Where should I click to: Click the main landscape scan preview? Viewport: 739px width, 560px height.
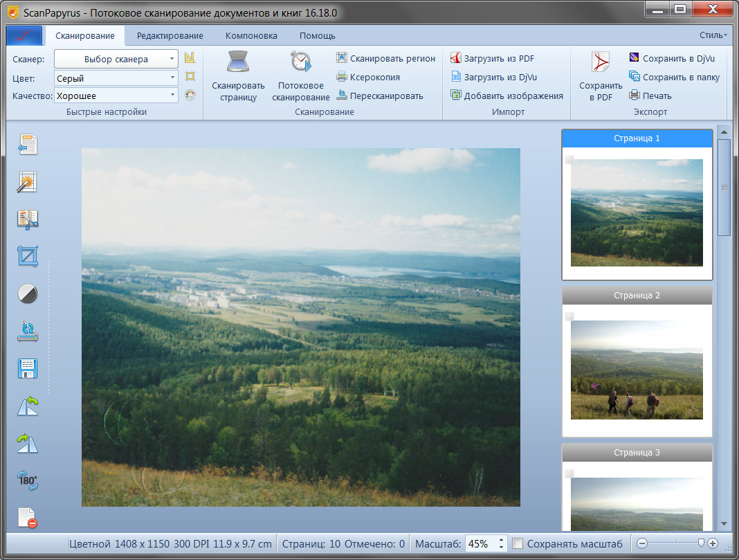(301, 327)
